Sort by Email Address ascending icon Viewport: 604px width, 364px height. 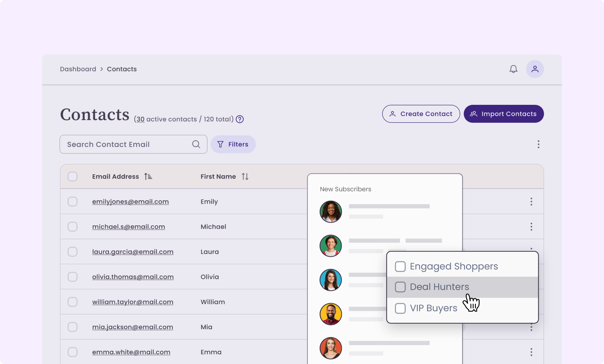(148, 177)
